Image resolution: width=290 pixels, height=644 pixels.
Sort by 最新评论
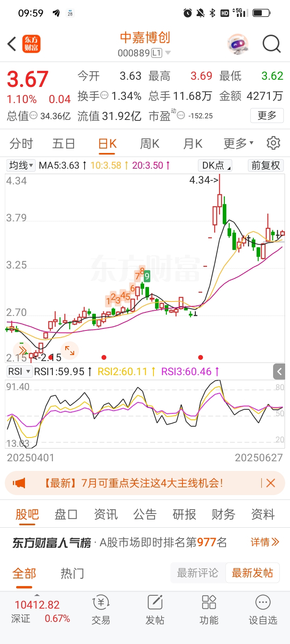197,573
